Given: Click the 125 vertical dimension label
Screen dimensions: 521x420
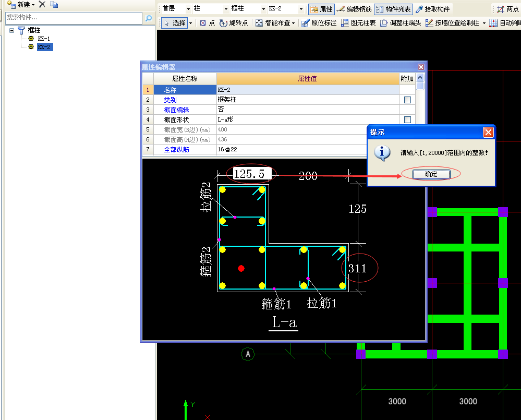Looking at the screenshot, I should 358,209.
